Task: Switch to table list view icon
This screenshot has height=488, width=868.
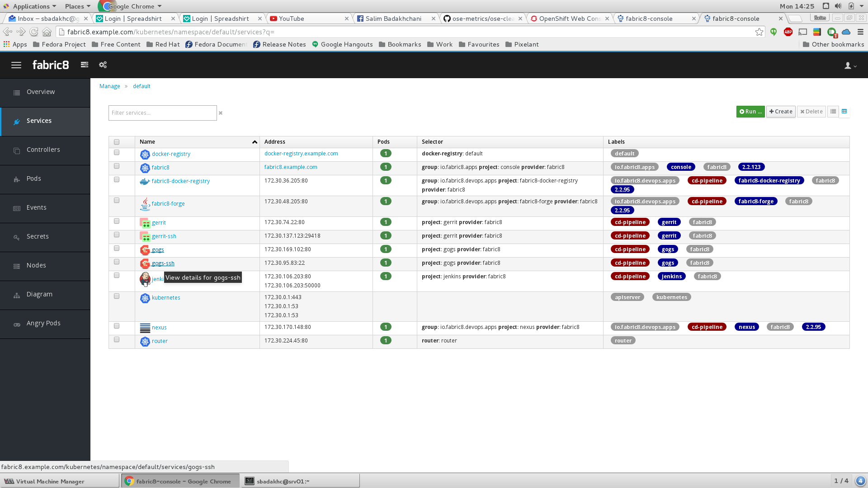Action: point(833,112)
